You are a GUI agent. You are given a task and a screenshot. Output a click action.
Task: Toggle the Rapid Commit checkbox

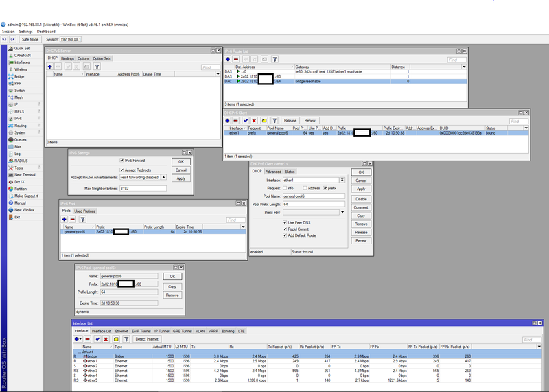[x=285, y=229]
